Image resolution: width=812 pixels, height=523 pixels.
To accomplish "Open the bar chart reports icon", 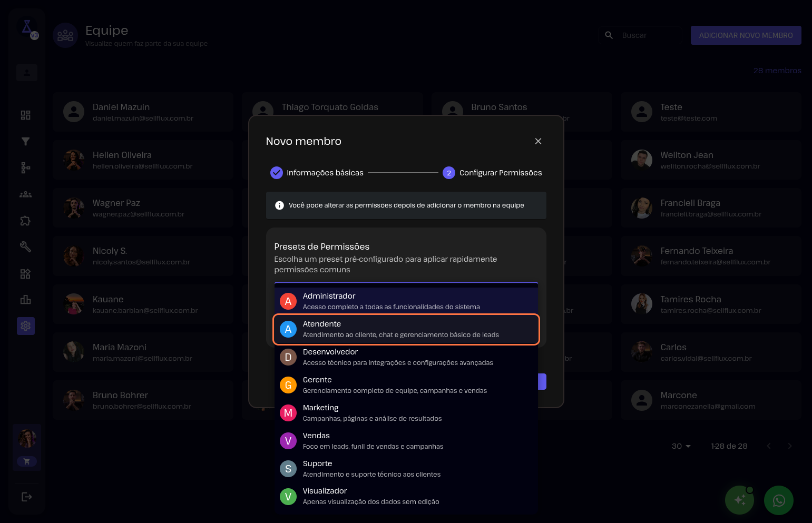I will coord(25,300).
